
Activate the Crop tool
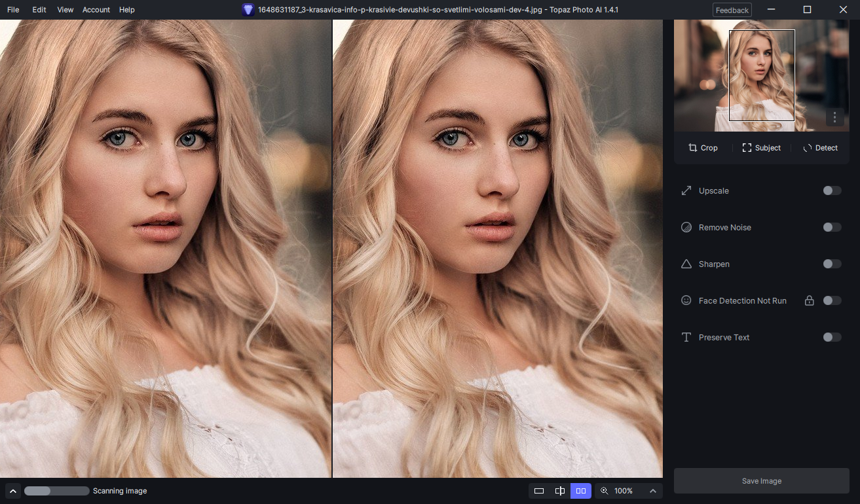(703, 148)
